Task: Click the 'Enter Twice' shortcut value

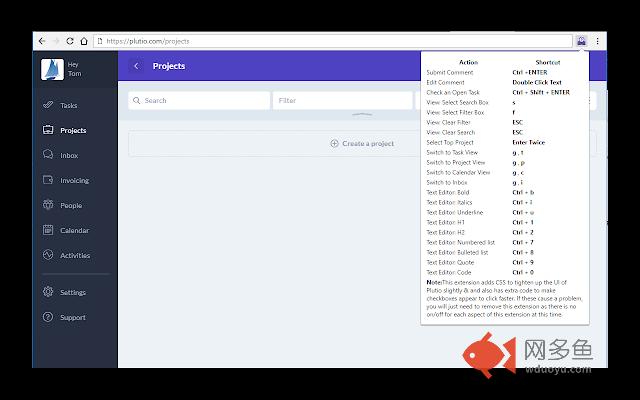Action: coord(529,142)
